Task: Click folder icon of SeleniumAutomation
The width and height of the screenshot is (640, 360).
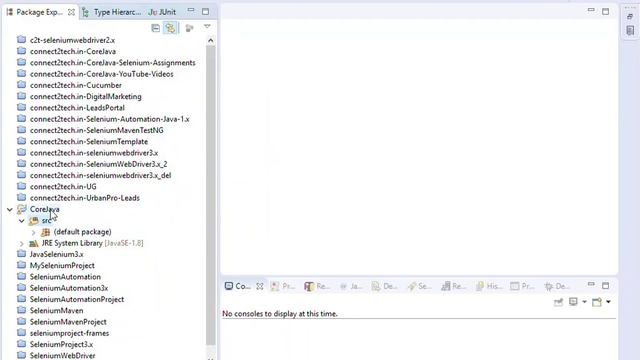Action: pyautogui.click(x=22, y=277)
